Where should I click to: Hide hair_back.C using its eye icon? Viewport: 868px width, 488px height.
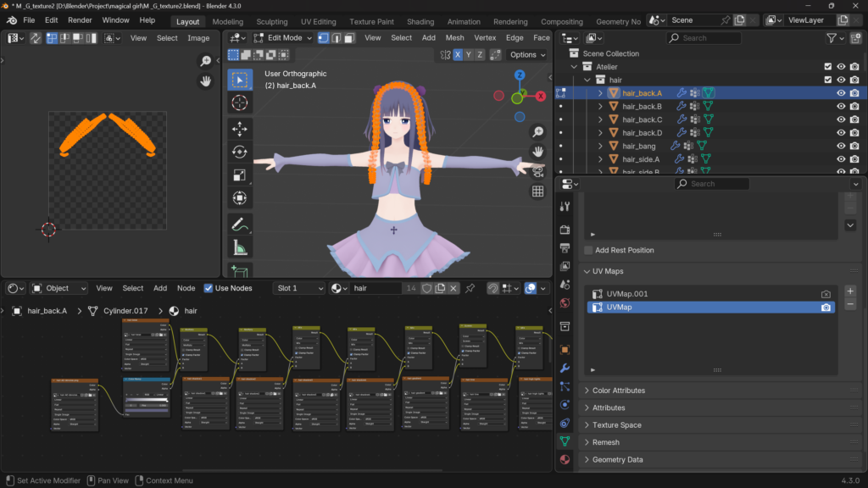coord(841,119)
